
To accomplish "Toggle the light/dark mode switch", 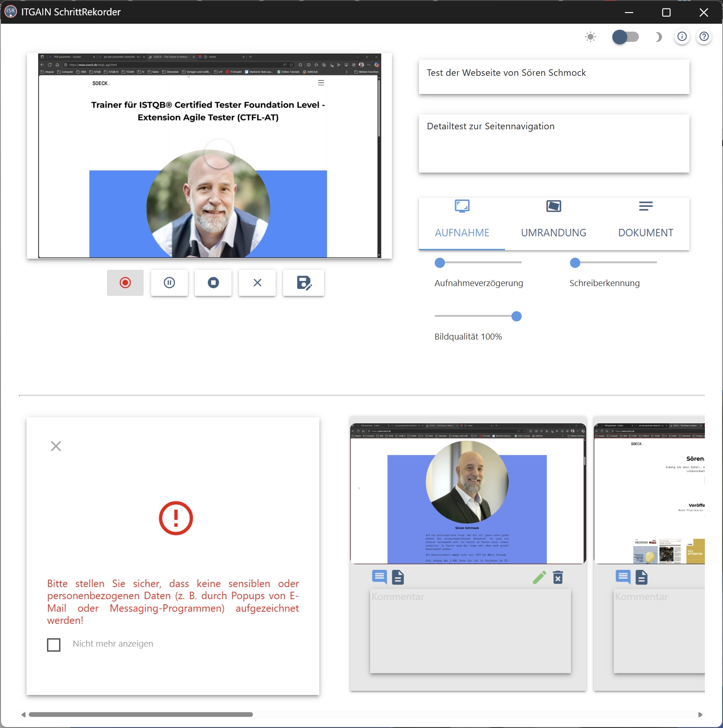I will pos(625,37).
